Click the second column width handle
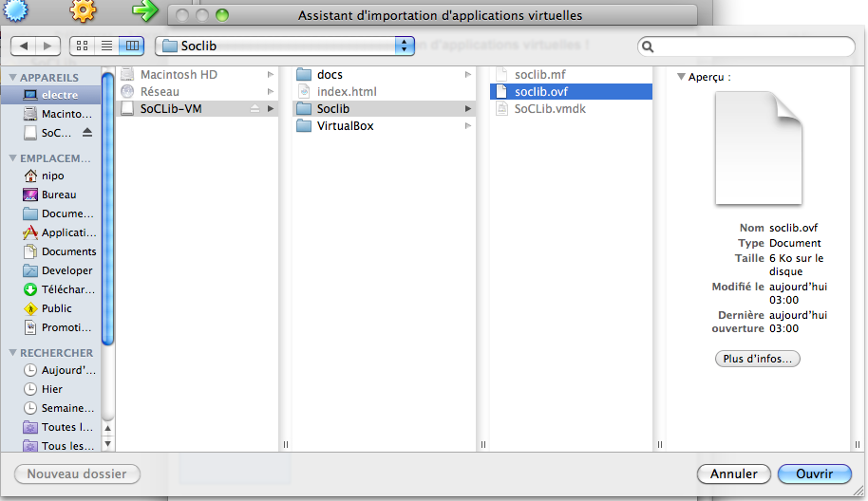868x501 pixels. 483,445
